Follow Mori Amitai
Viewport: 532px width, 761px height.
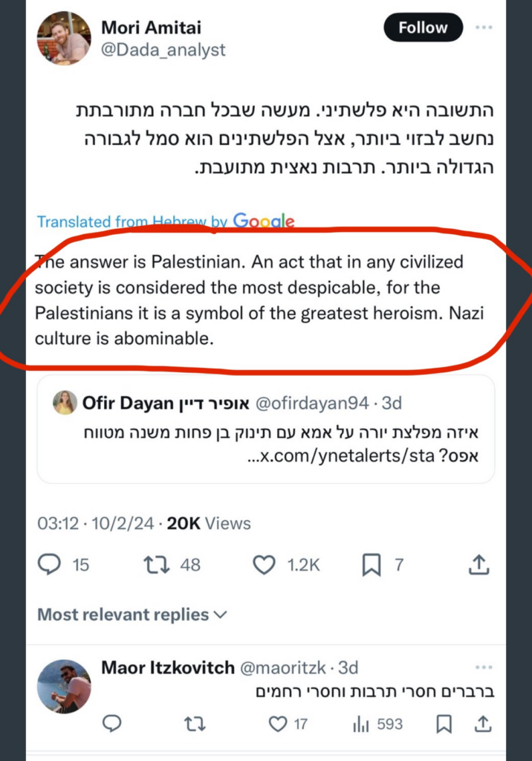point(423,27)
